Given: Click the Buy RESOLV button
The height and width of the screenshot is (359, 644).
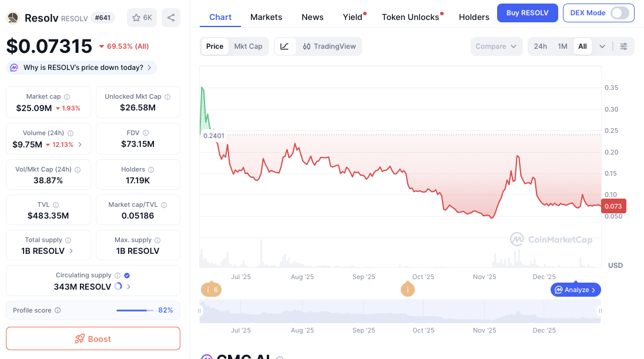Looking at the screenshot, I should coord(527,13).
